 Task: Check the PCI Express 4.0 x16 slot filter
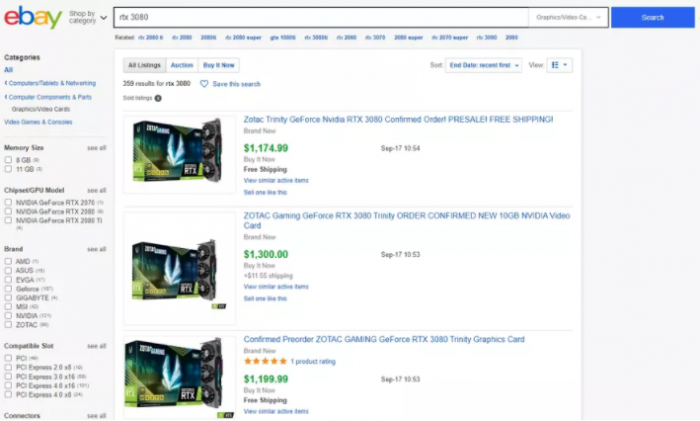click(8, 385)
